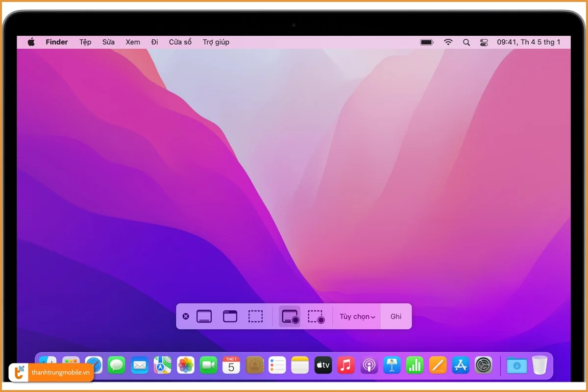The height and width of the screenshot is (392, 588).
Task: Check battery status in the menu bar
Action: (x=426, y=42)
